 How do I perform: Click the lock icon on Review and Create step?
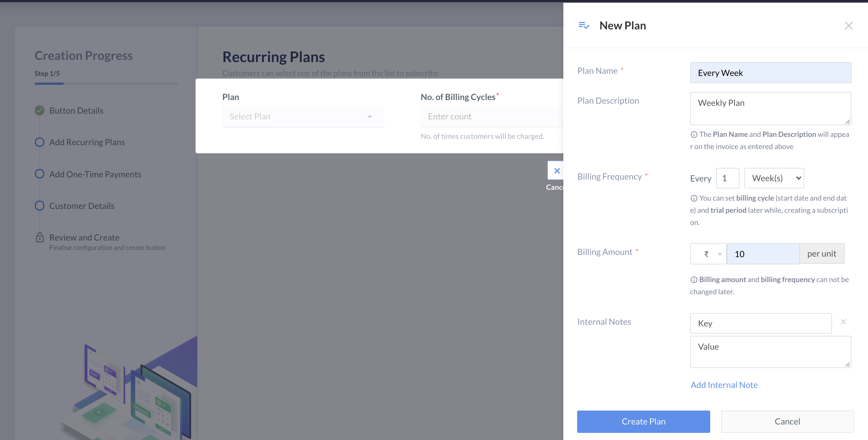pos(39,237)
